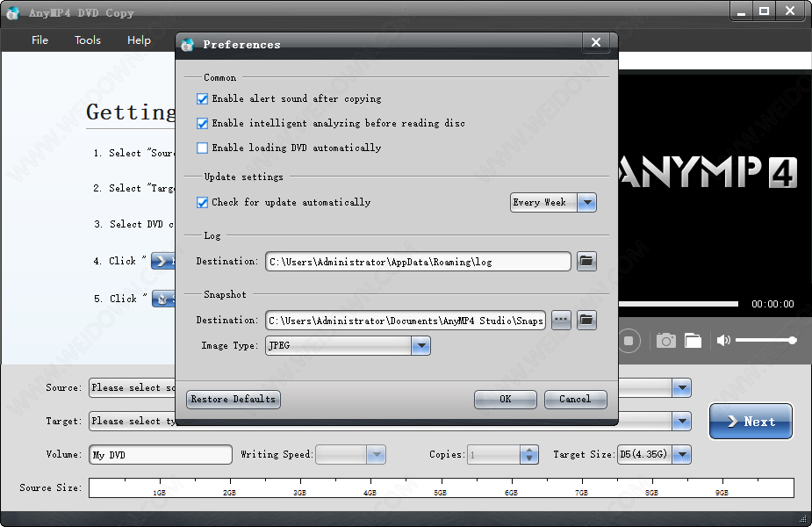The image size is (812, 527).
Task: Maximize the AnyMP4 DVD Copy window
Action: 765,11
